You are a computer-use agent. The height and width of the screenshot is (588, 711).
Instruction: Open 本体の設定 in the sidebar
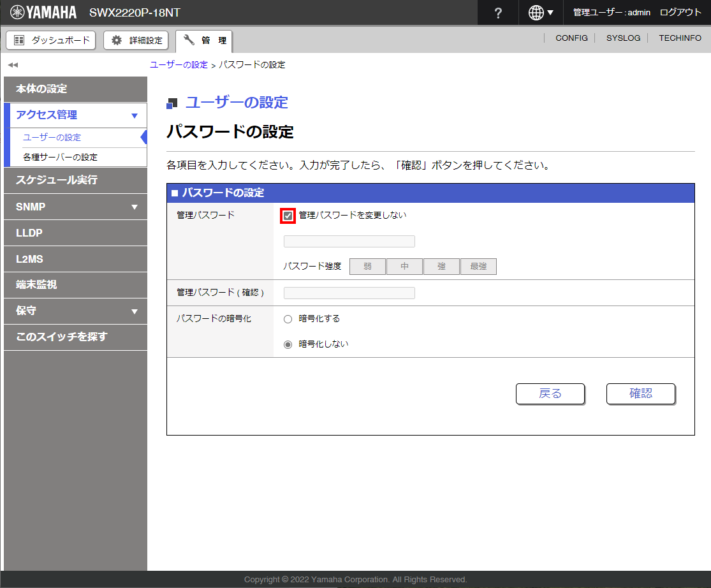pyautogui.click(x=41, y=89)
